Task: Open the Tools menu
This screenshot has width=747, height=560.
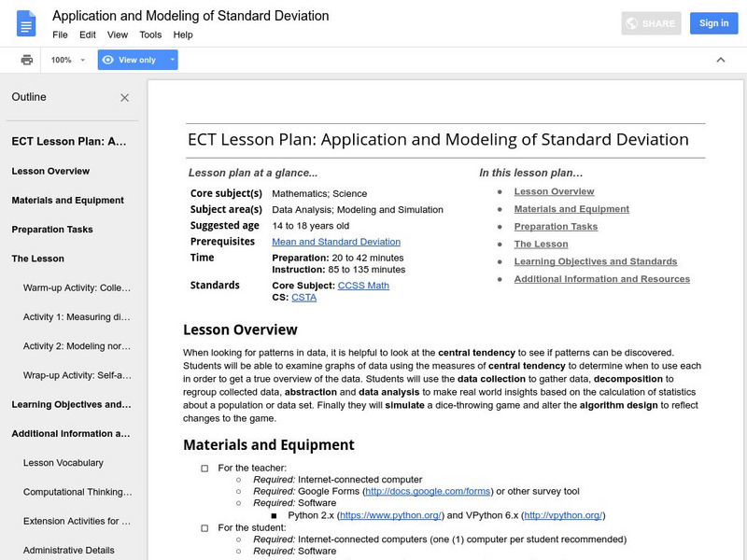Action: coord(150,35)
